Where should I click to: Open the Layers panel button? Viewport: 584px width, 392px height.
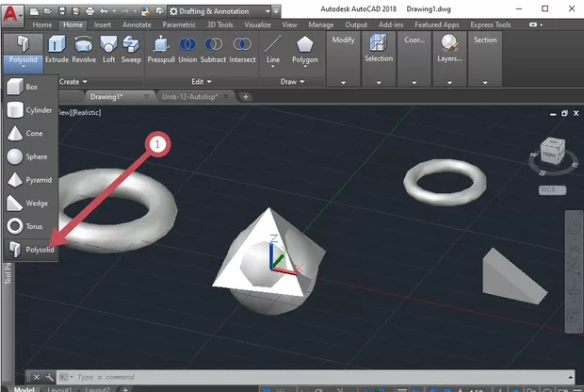pos(450,49)
